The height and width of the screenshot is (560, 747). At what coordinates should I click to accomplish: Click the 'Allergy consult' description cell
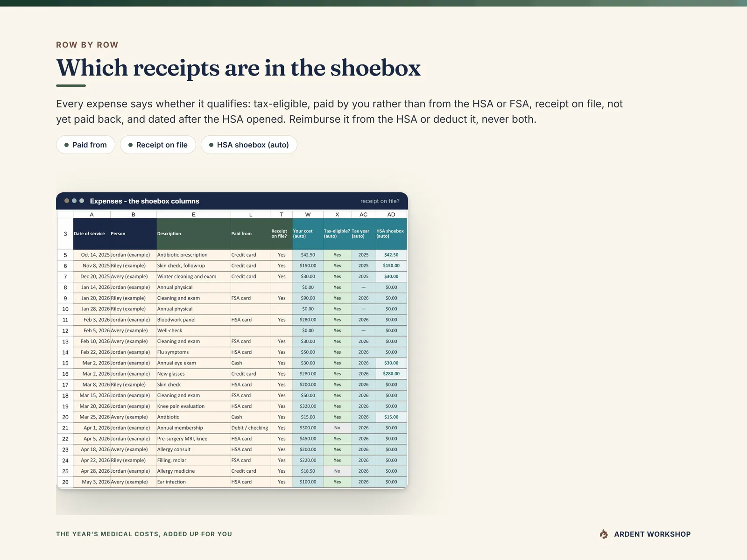click(x=194, y=449)
